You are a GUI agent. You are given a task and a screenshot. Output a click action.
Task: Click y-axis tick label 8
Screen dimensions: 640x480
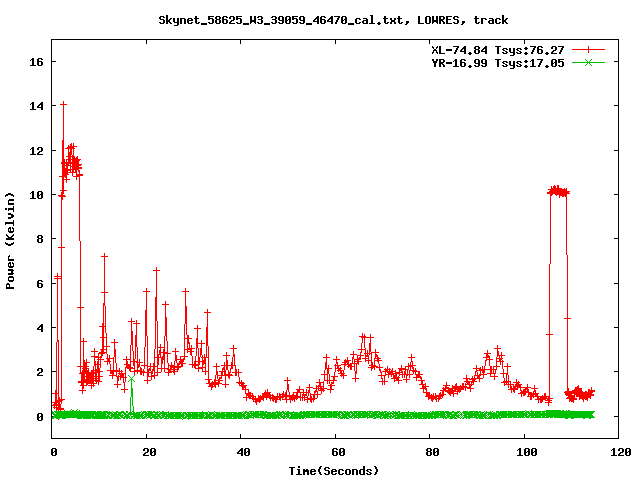(x=40, y=239)
